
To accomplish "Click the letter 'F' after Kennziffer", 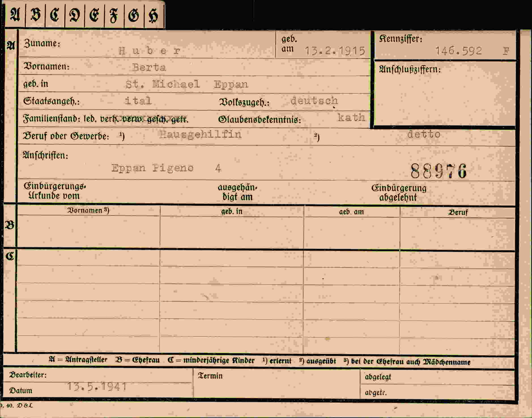I will tap(506, 51).
